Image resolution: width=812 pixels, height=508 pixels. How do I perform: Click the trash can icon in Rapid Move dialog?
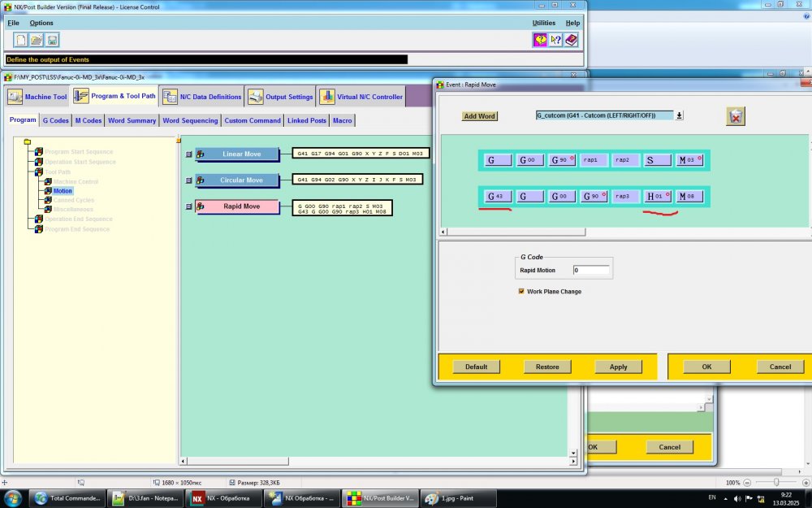[736, 116]
